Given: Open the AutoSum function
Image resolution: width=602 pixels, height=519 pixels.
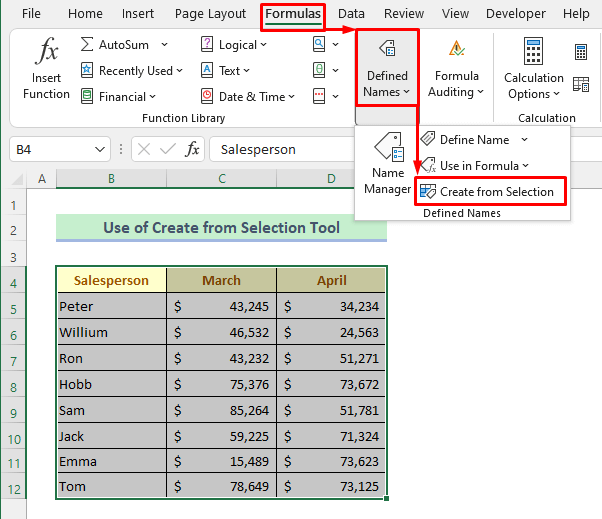Looking at the screenshot, I should 115,45.
